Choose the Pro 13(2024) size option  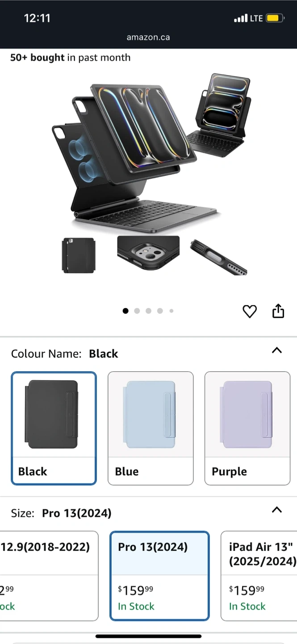click(159, 576)
